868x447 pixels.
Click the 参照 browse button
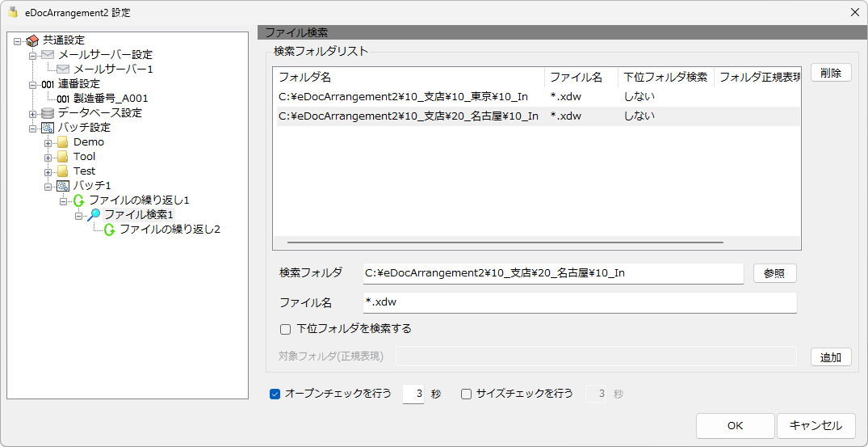[774, 274]
